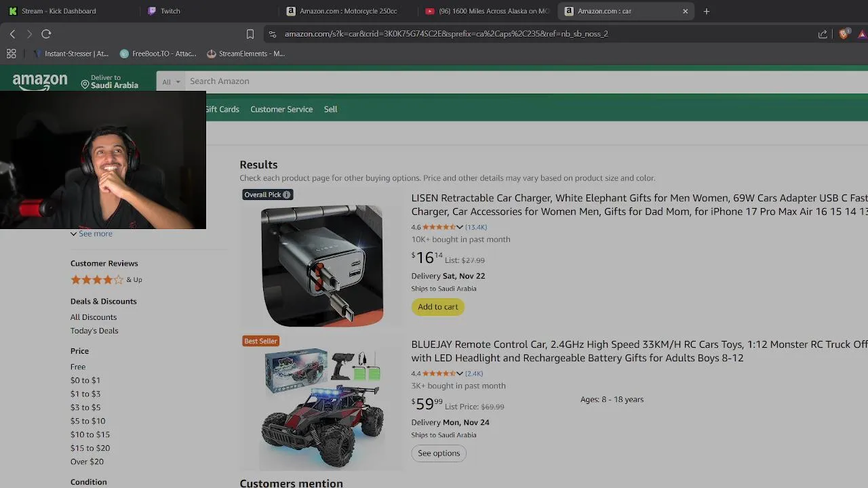Open BLUEJAY Remote Control Car title link

[x=639, y=351]
